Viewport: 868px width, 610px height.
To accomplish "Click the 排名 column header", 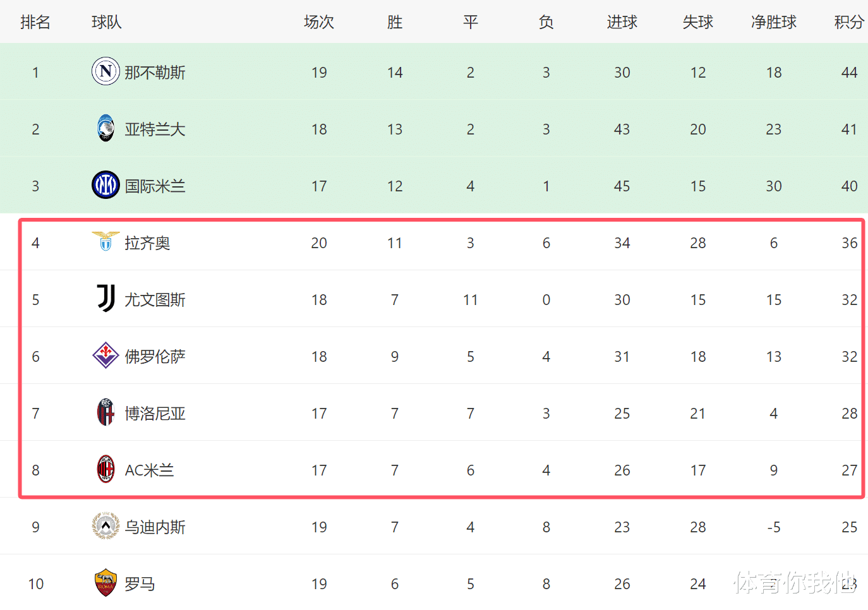I will 35,22.
